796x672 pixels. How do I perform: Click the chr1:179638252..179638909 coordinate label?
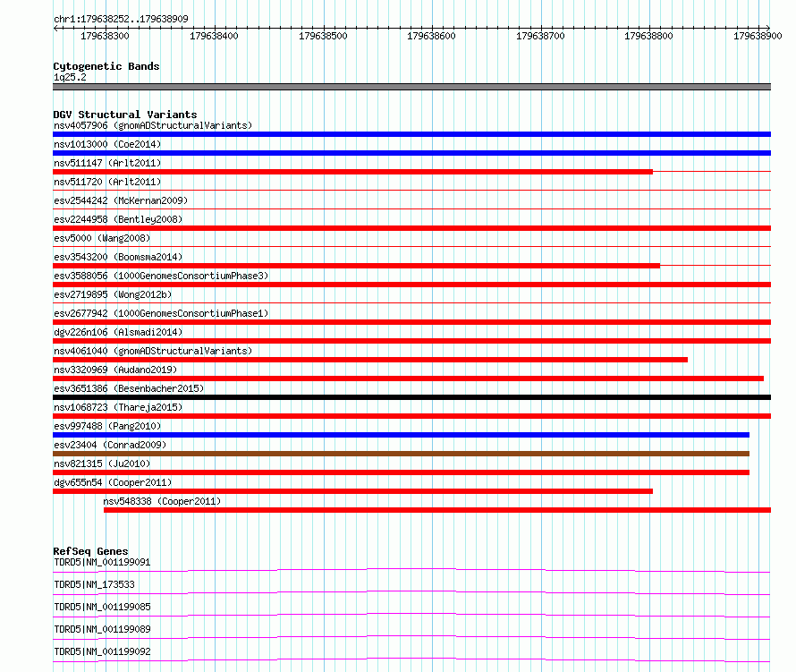click(x=121, y=19)
